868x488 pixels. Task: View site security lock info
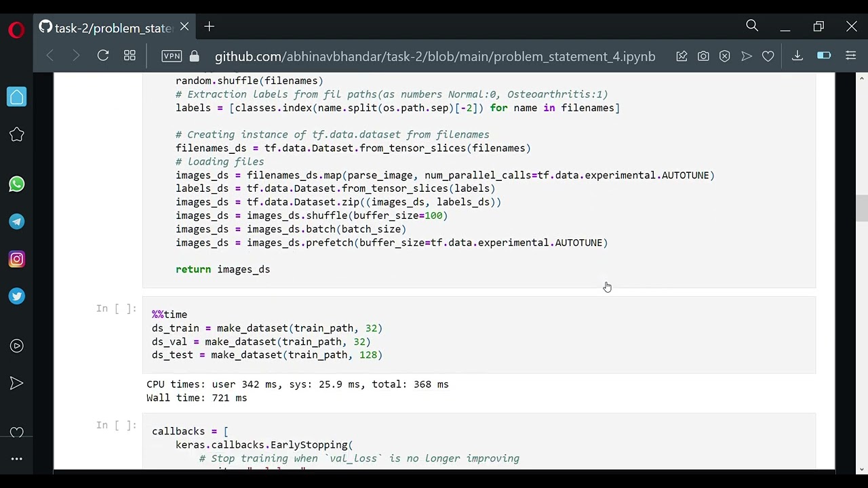195,56
